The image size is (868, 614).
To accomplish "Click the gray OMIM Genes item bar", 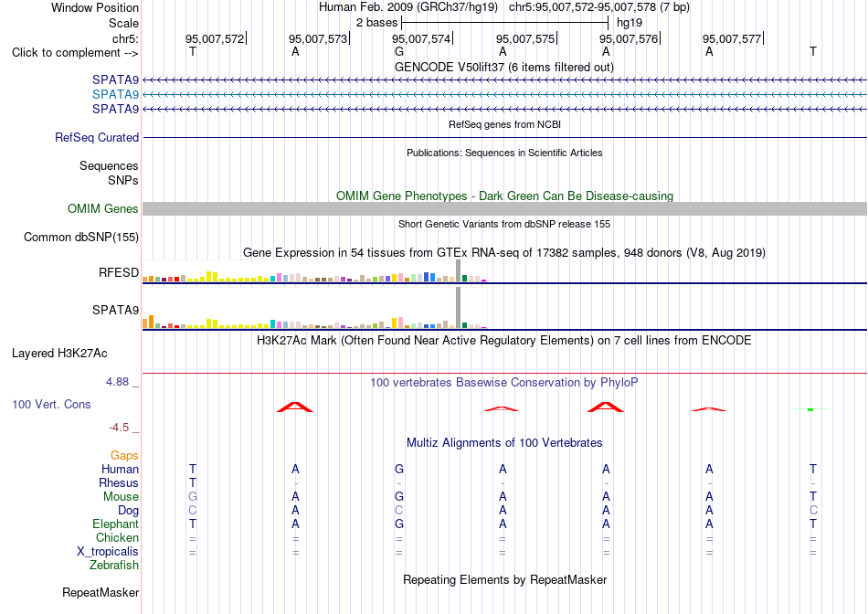I will (504, 208).
